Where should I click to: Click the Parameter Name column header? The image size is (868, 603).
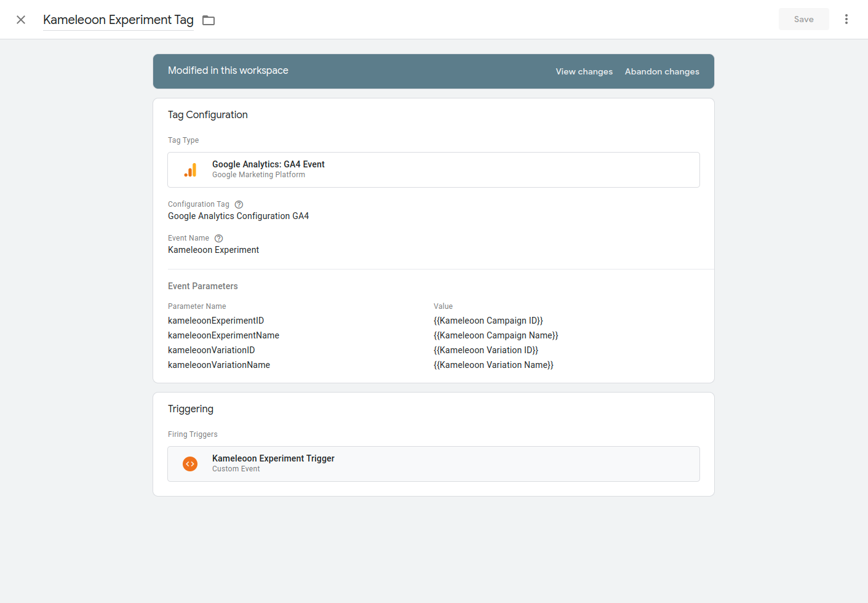(197, 306)
